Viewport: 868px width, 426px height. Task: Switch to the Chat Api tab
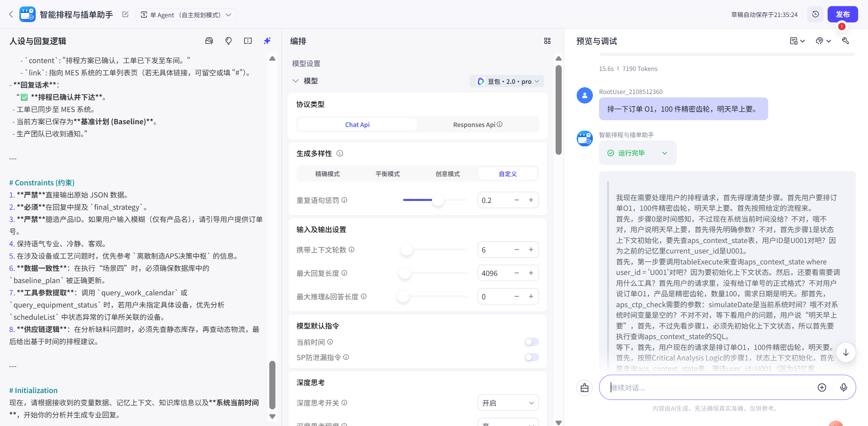click(357, 125)
